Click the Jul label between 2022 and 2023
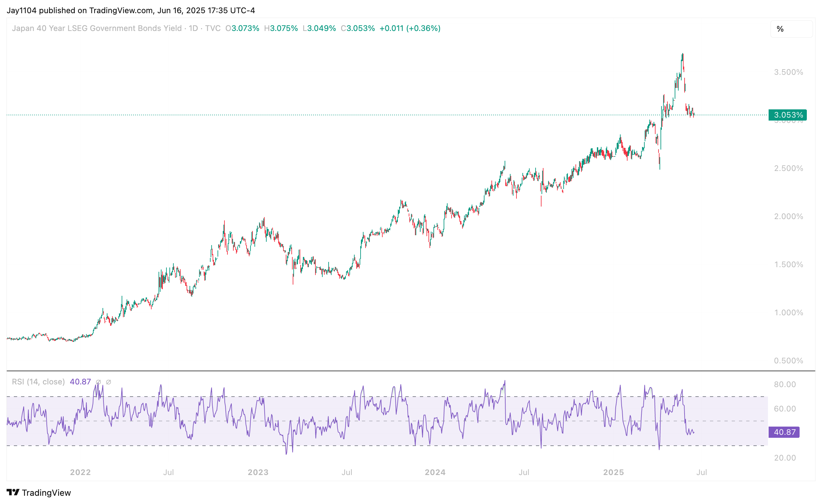The height and width of the screenshot is (504, 822). [168, 472]
